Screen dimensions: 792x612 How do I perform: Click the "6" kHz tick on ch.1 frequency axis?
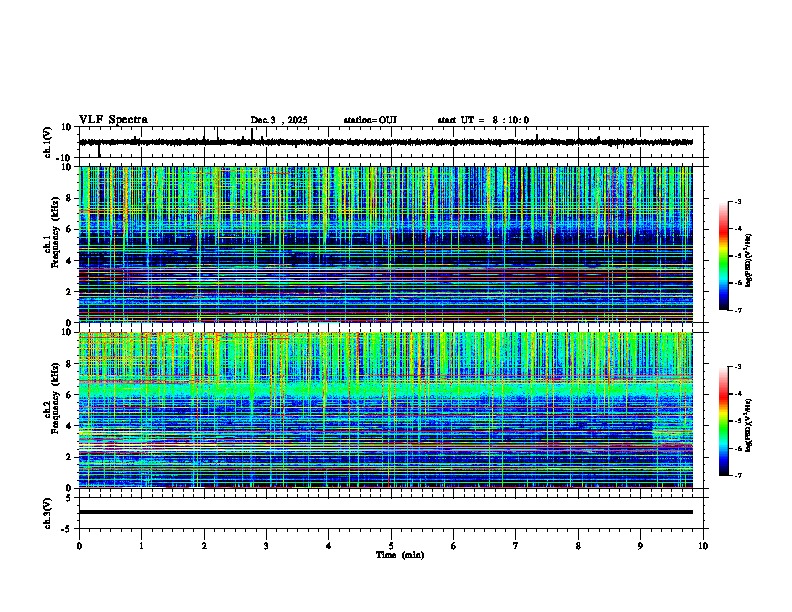(x=69, y=229)
